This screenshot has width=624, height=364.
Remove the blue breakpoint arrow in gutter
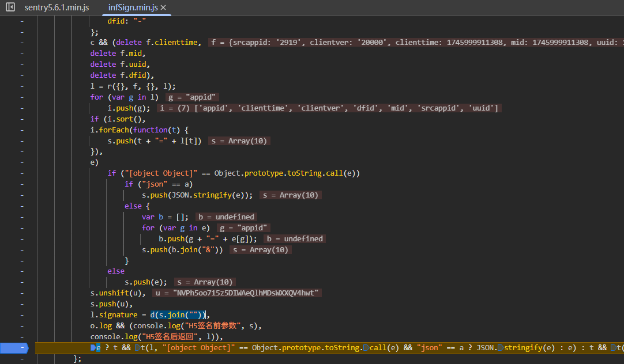pos(17,348)
